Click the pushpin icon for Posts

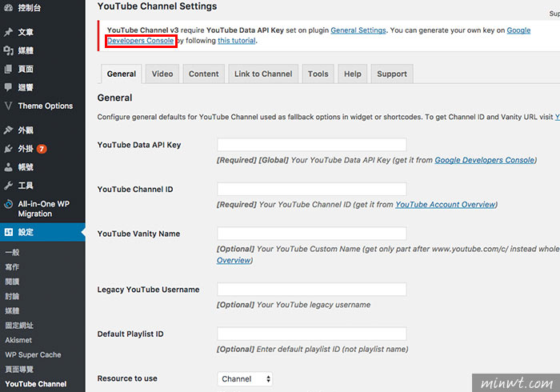[x=8, y=32]
